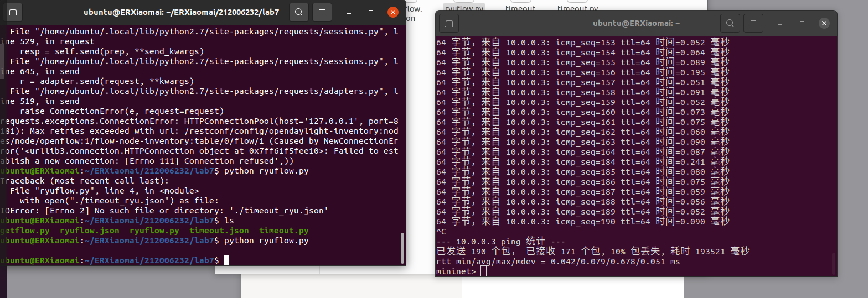The width and height of the screenshot is (868, 298).
Task: Click the packet loss statistics line
Action: point(593,252)
